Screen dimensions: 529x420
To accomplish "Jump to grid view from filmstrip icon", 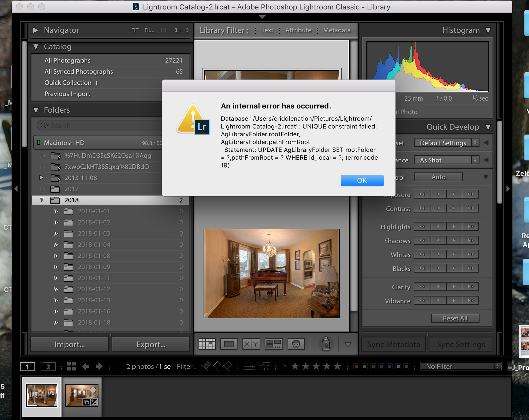I will 71,366.
